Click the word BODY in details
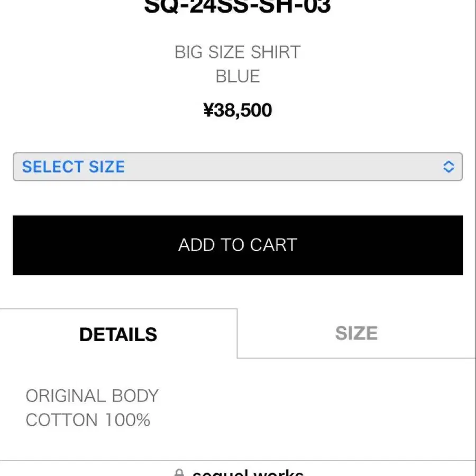The image size is (476, 476). pyautogui.click(x=135, y=396)
